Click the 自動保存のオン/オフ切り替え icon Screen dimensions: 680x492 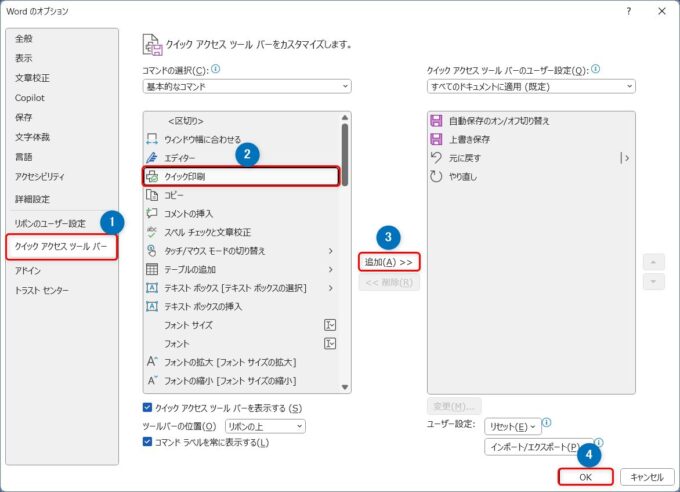(436, 121)
